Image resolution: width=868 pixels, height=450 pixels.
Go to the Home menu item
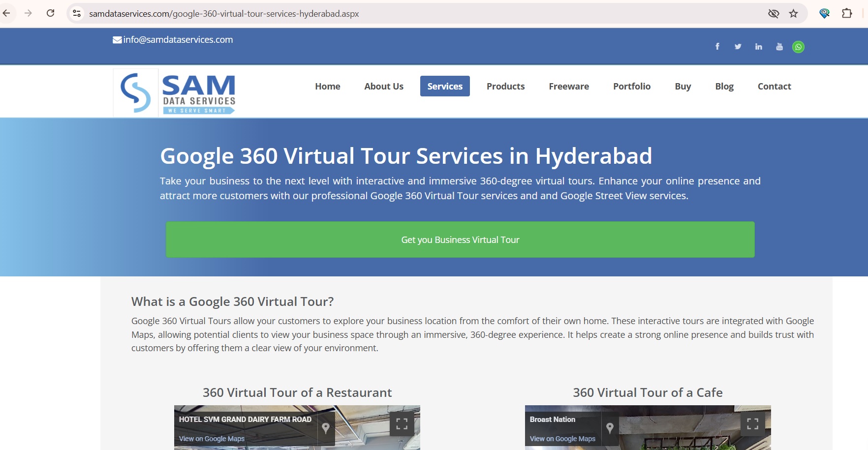point(328,87)
